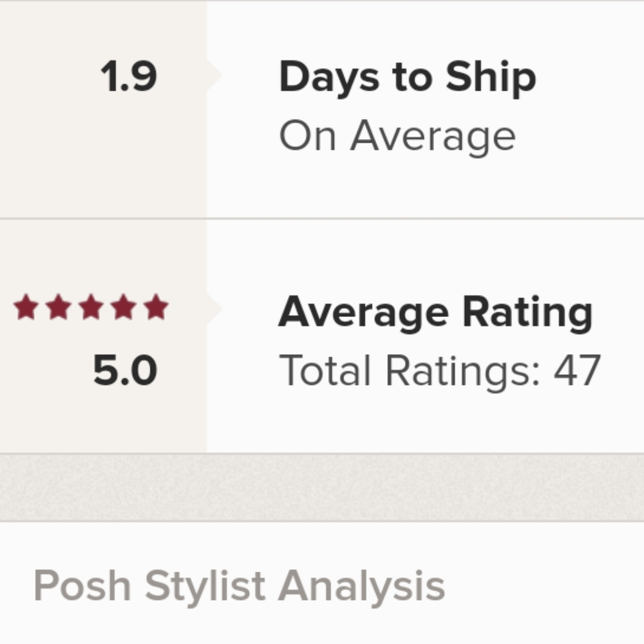Open the Average Rating label

pos(435,312)
